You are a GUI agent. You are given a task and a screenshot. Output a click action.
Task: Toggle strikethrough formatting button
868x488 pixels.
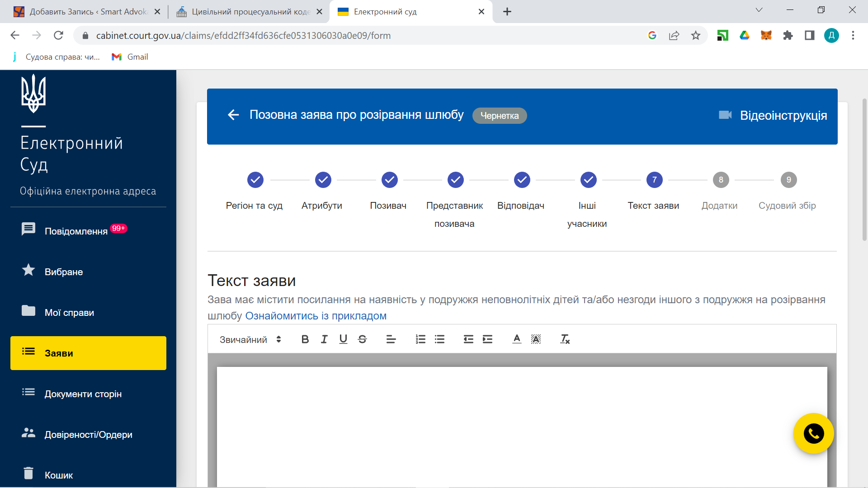click(362, 339)
